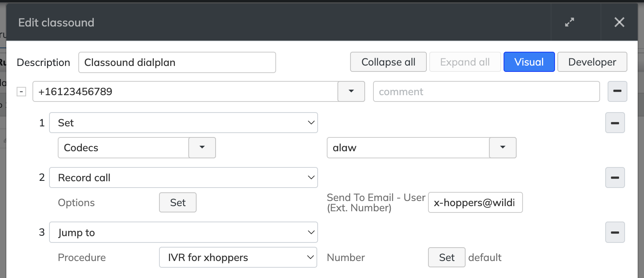Click the Expand all button
The image size is (644, 278).
pos(465,62)
